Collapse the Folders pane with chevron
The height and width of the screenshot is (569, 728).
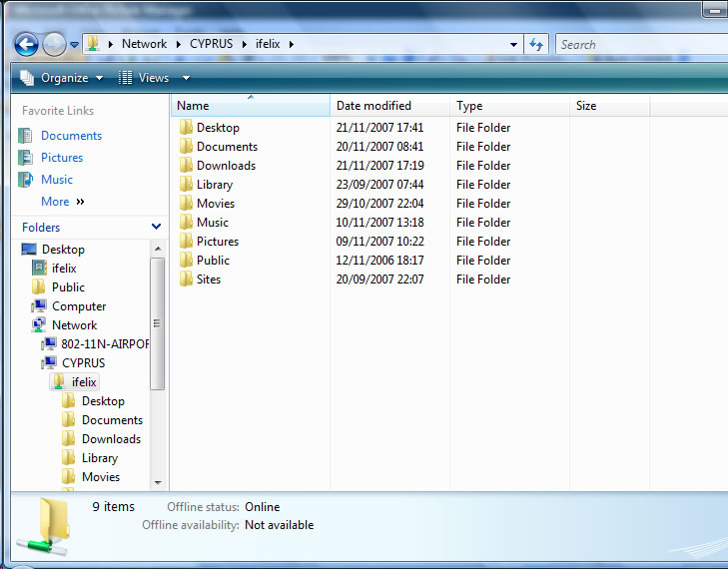click(x=156, y=228)
